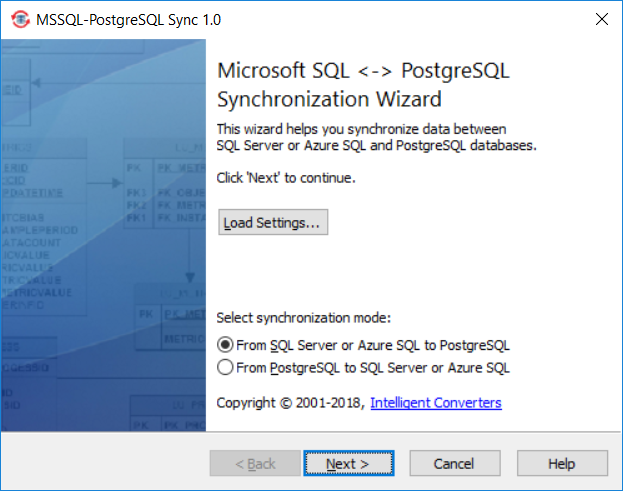Image resolution: width=623 pixels, height=491 pixels.
Task: Open the Load Settings dialog
Action: tap(272, 222)
